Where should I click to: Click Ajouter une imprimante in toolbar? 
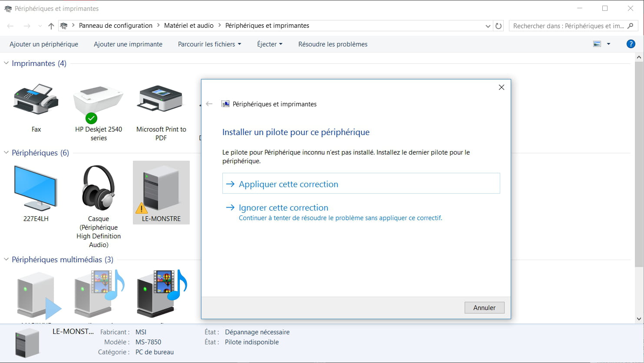coord(128,44)
